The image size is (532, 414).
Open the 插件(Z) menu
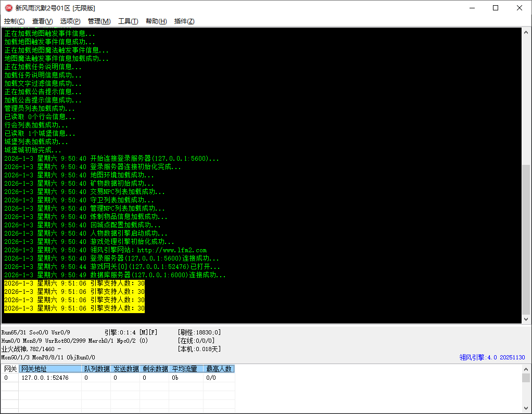(x=184, y=21)
